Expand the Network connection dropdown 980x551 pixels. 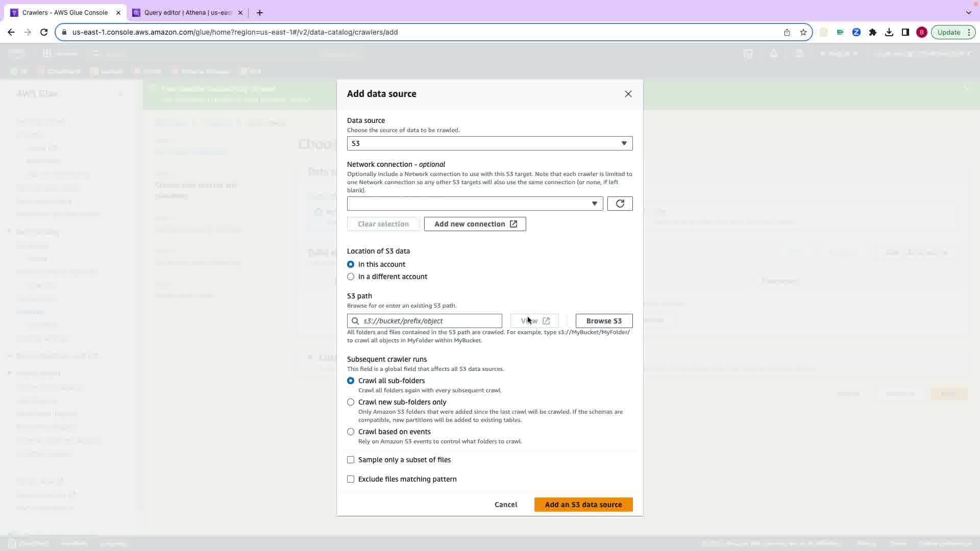click(x=475, y=204)
